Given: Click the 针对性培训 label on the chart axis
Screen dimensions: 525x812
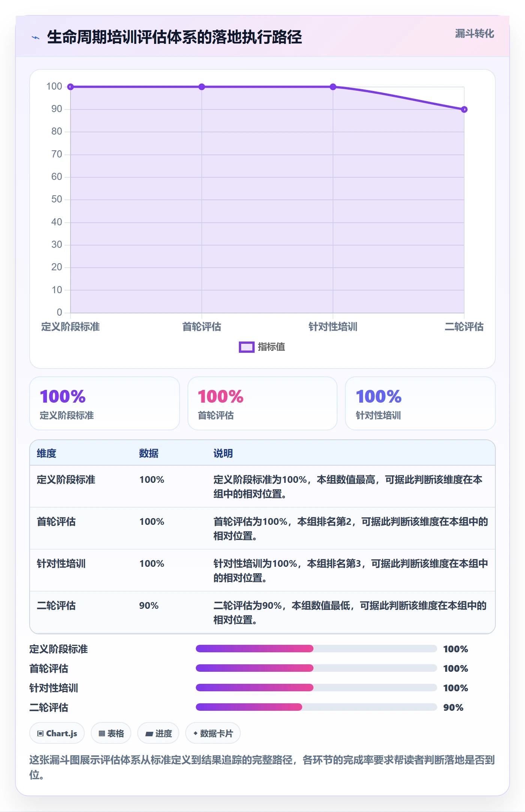Looking at the screenshot, I should point(333,327).
